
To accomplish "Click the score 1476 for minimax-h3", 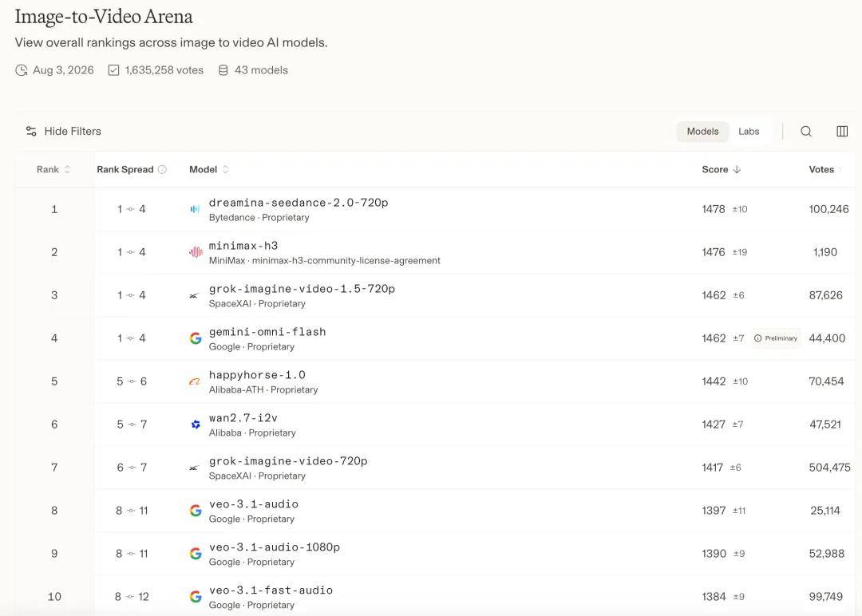I will coord(713,252).
